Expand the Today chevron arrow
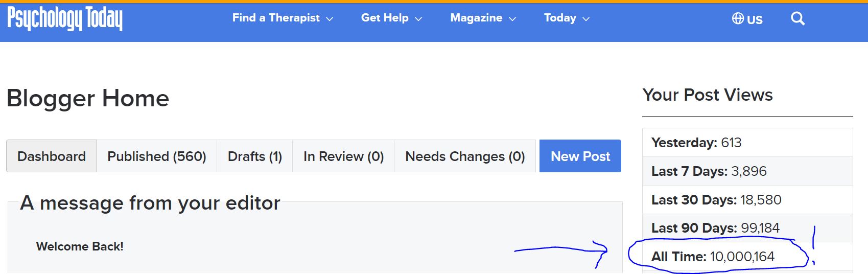The width and height of the screenshot is (868, 274). [586, 19]
